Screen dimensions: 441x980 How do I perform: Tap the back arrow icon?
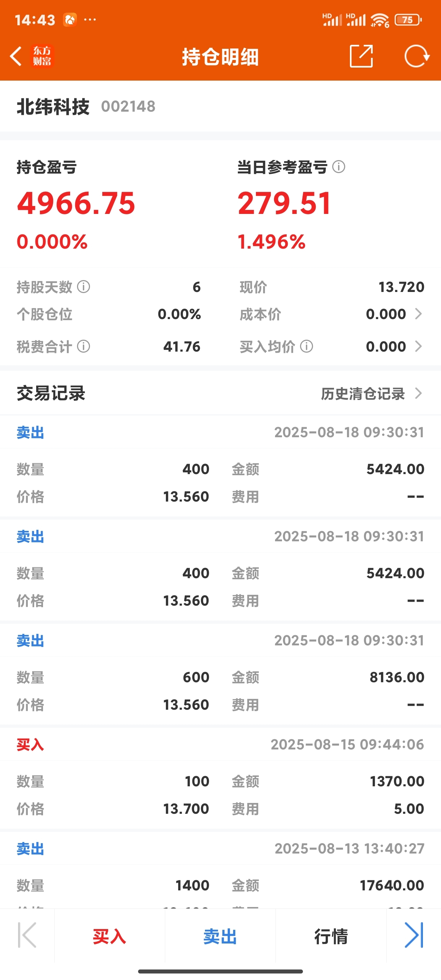(15, 56)
